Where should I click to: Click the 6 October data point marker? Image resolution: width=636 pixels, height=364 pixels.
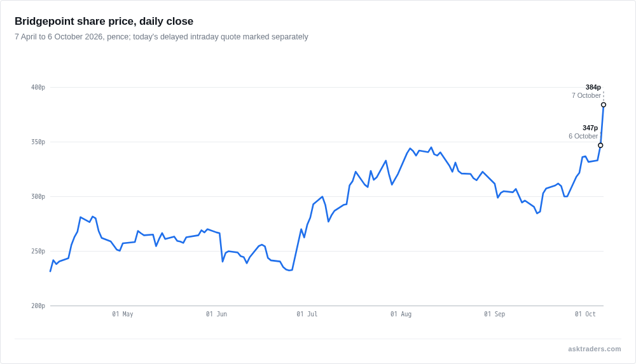(x=601, y=145)
